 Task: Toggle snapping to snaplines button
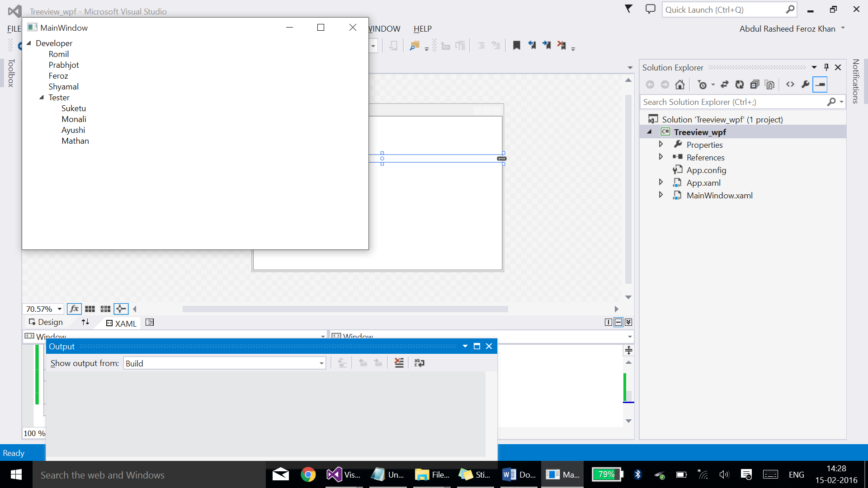[x=121, y=309]
